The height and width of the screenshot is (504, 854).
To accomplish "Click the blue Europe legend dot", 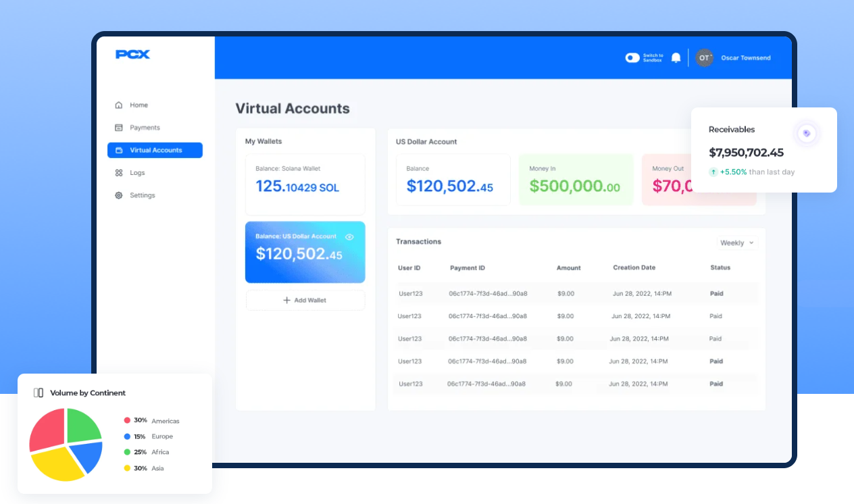I will point(127,436).
